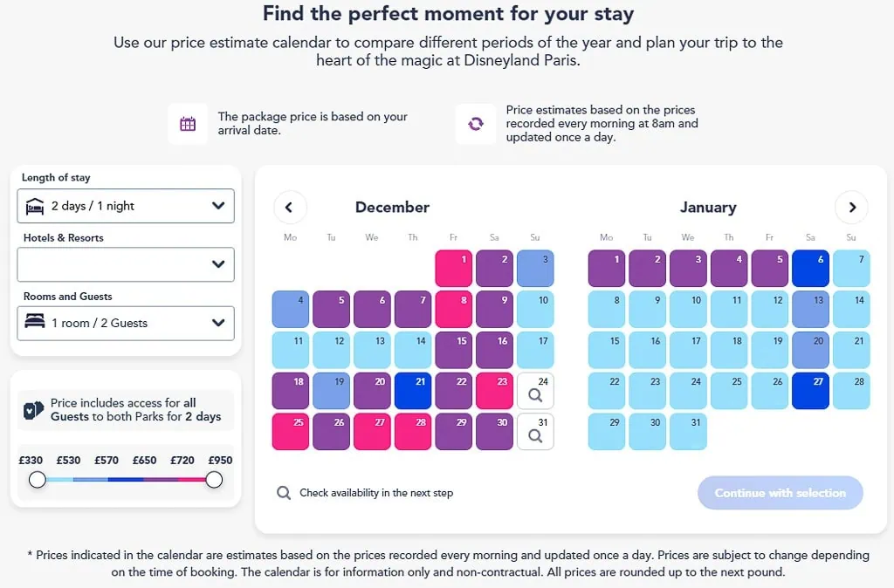The image size is (894, 588).
Task: Click the bed icon in Length of stay
Action: coord(35,206)
